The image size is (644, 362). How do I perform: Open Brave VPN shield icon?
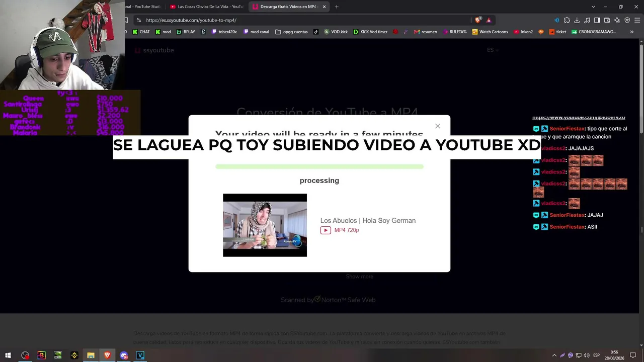coord(627,20)
